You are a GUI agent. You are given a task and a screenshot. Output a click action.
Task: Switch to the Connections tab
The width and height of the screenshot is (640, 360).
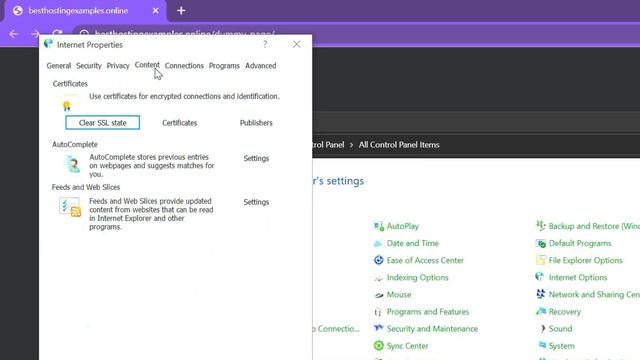pos(184,66)
